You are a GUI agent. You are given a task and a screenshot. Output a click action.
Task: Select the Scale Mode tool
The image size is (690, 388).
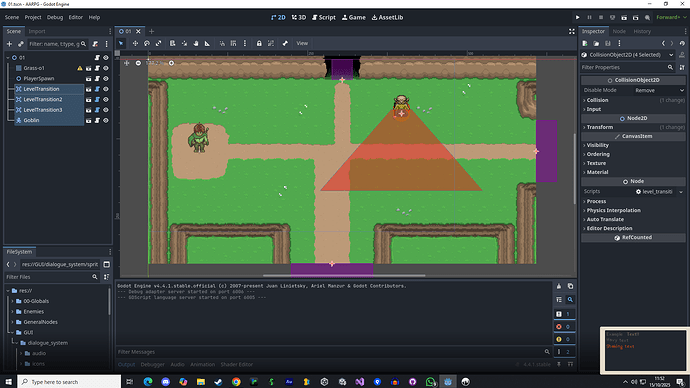[158, 43]
